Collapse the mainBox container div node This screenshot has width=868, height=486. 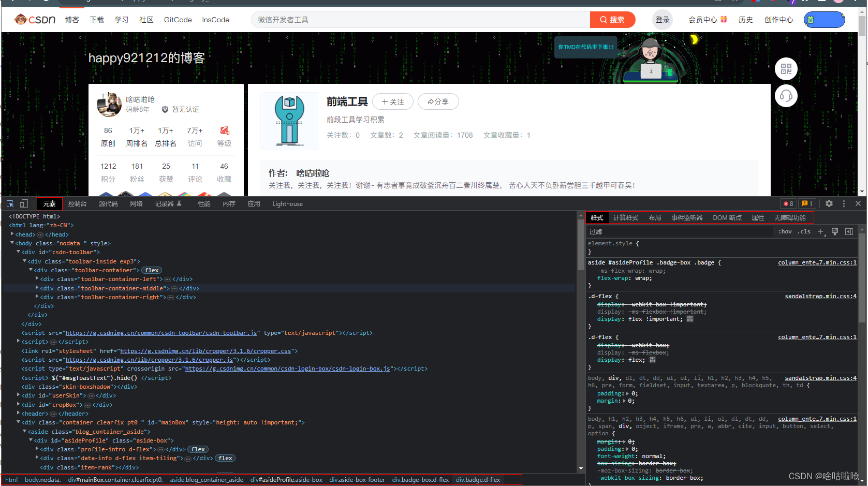coord(18,422)
